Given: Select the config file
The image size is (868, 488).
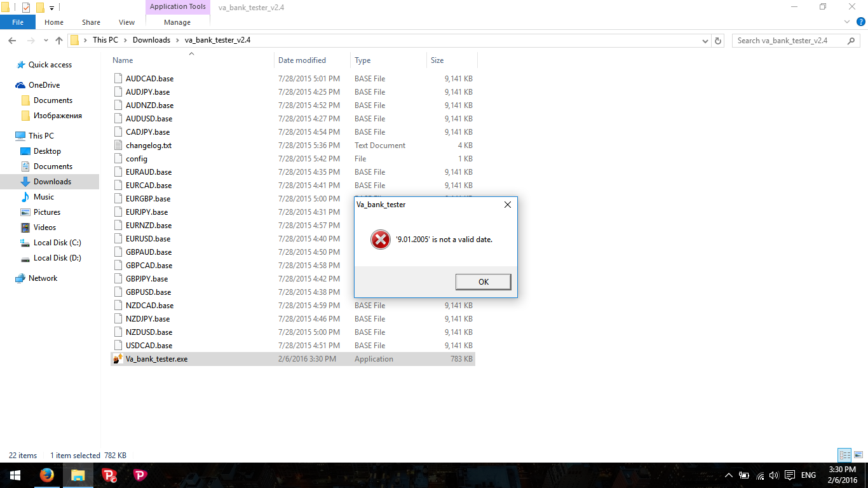Looking at the screenshot, I should pos(137,159).
